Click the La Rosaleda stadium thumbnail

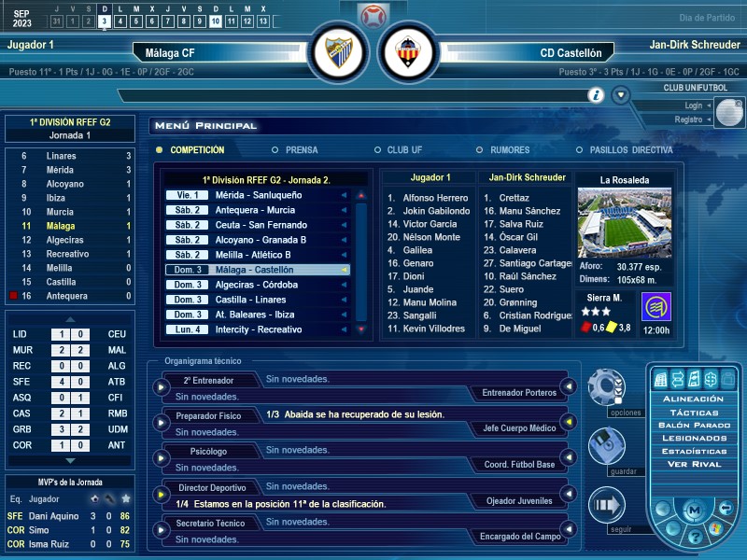click(x=625, y=222)
